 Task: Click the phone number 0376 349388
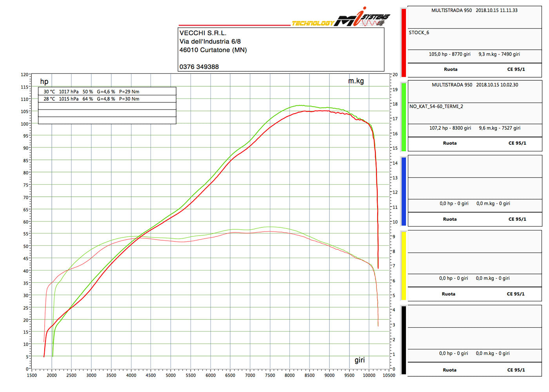pyautogui.click(x=199, y=67)
